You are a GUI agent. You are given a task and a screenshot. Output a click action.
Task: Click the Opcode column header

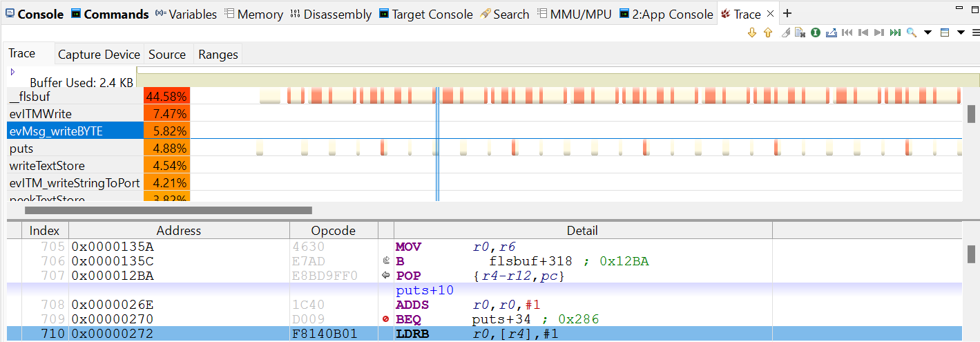click(x=333, y=231)
